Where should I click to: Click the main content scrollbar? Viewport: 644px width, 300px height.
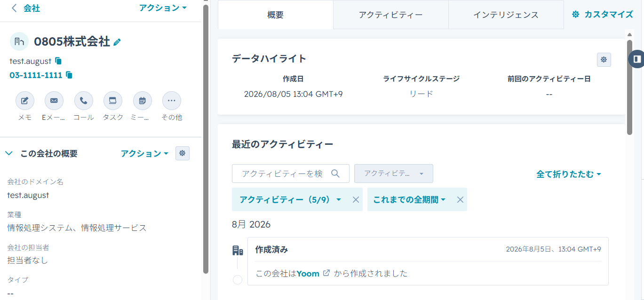pyautogui.click(x=629, y=87)
